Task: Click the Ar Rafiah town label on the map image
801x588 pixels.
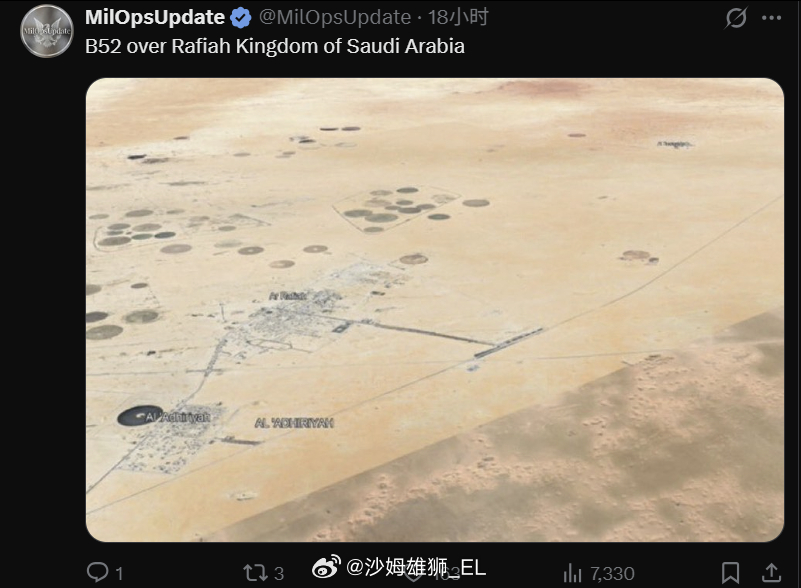Action: pyautogui.click(x=288, y=296)
